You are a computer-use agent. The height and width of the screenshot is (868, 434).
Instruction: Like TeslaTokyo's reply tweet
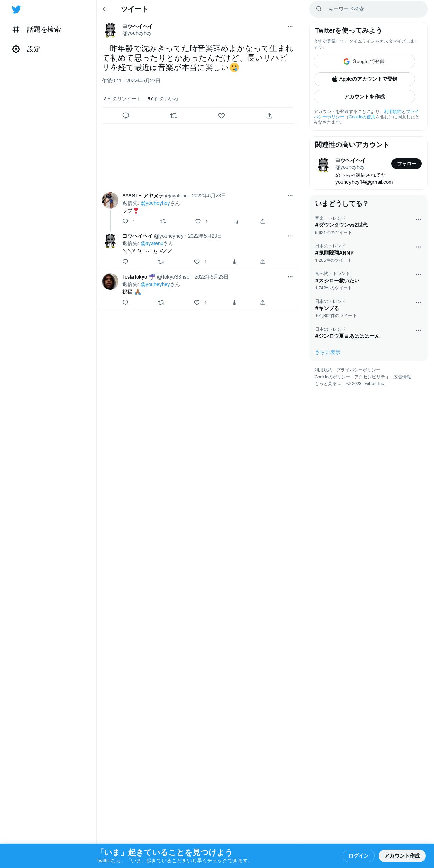[197, 303]
